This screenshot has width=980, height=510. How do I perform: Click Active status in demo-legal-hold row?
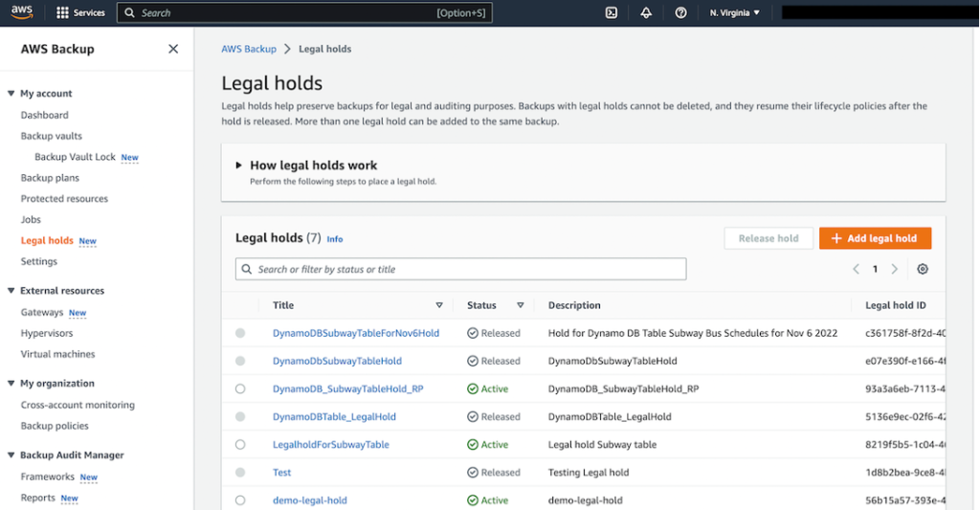click(x=487, y=500)
